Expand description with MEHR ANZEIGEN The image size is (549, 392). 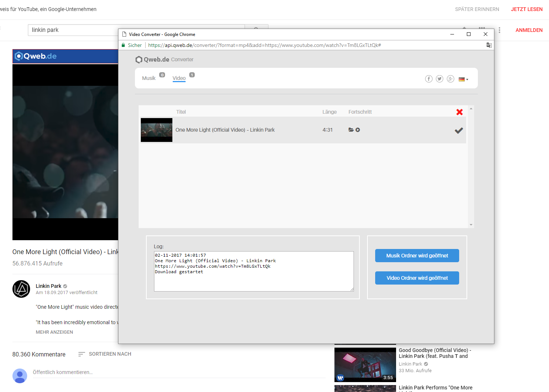[54, 332]
